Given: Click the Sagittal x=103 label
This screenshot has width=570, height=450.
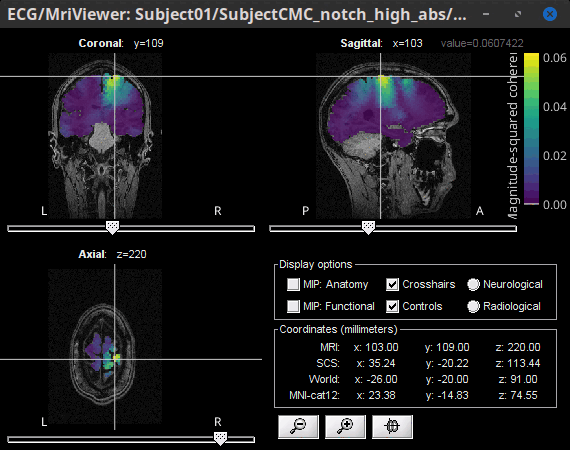Looking at the screenshot, I should pos(381,43).
